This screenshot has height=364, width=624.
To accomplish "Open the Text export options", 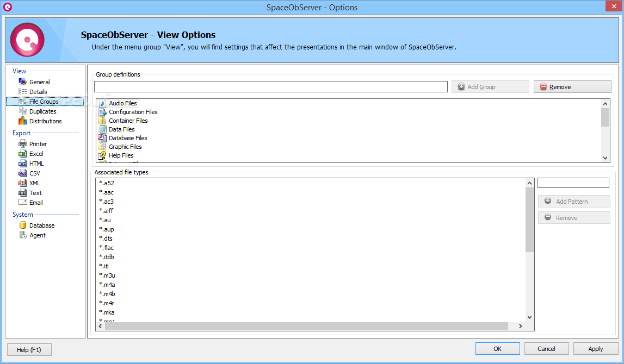I will coord(35,193).
